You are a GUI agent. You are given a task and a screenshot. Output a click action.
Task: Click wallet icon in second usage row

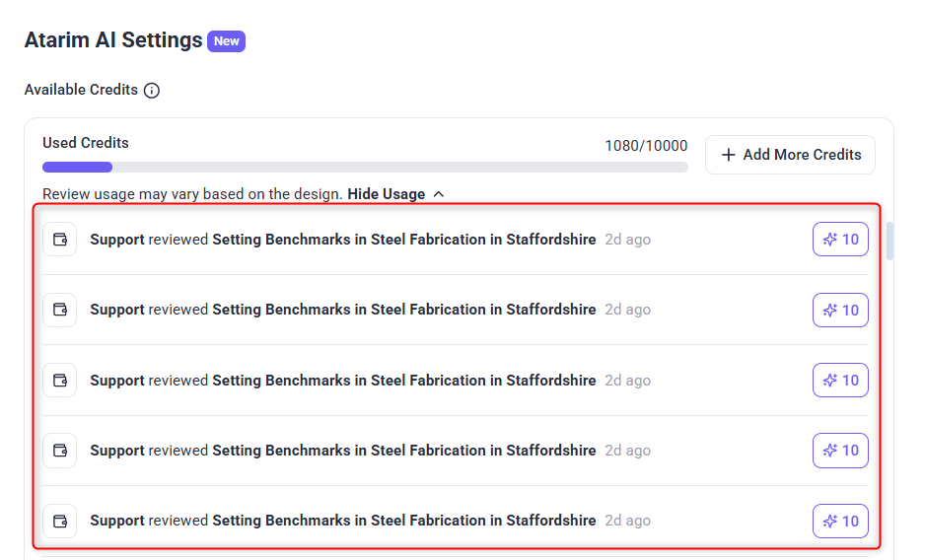[59, 310]
